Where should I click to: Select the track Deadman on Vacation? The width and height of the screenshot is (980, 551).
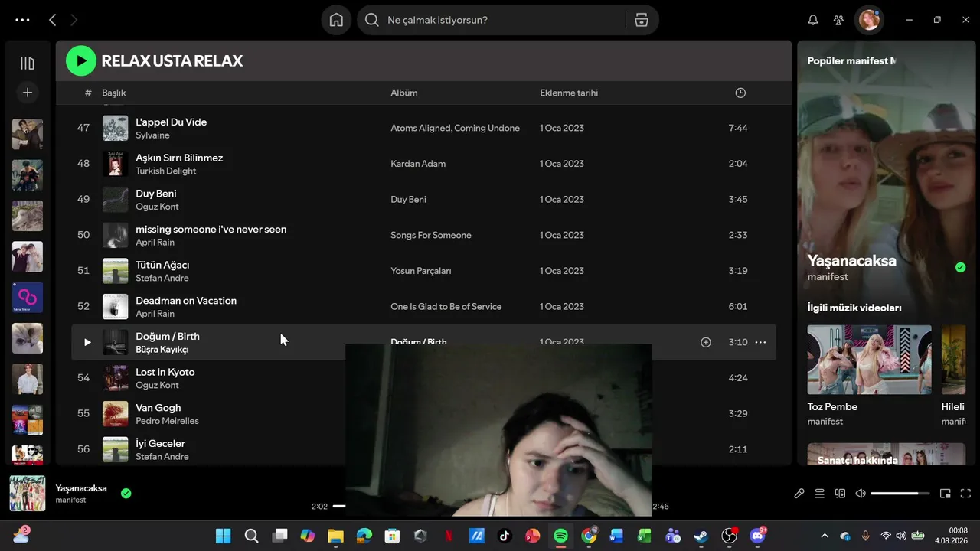pyautogui.click(x=186, y=301)
